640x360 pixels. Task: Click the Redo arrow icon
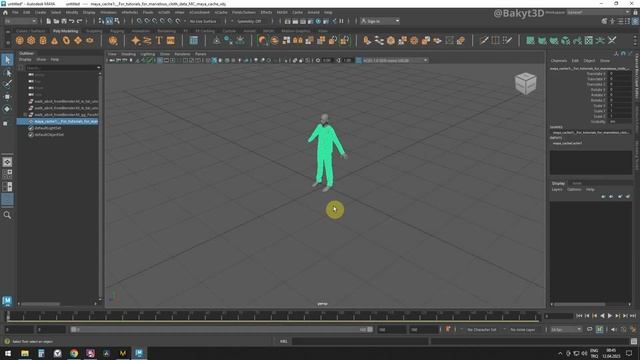click(x=80, y=21)
